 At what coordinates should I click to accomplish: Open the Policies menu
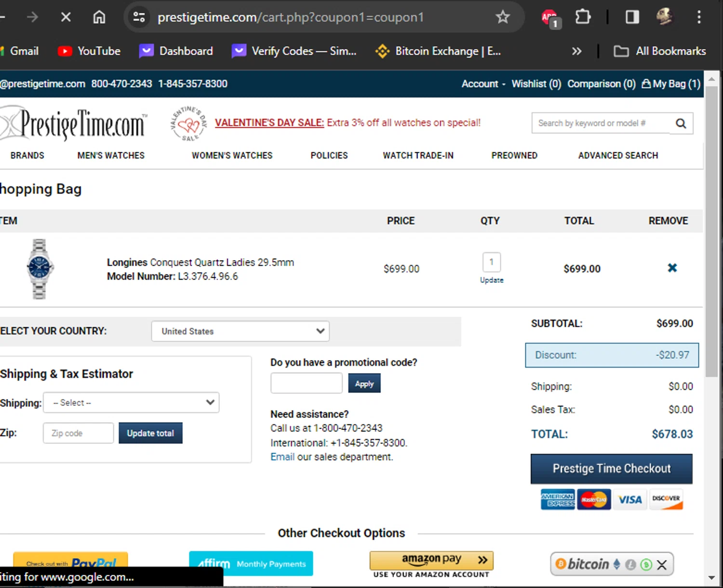coord(329,155)
